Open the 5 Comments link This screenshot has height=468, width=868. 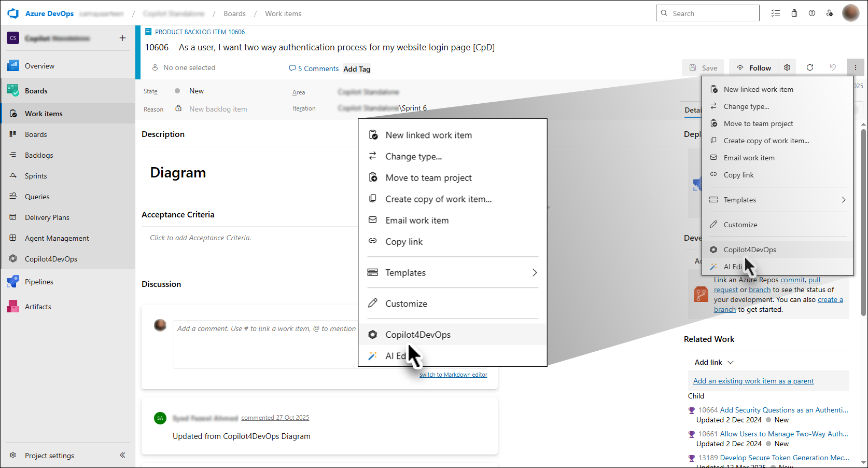pos(314,68)
